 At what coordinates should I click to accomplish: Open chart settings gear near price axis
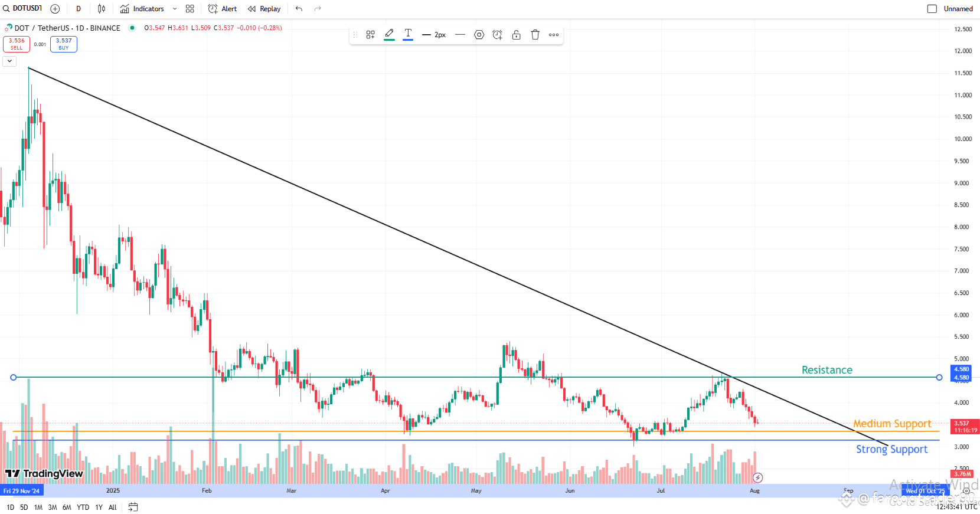click(x=966, y=491)
